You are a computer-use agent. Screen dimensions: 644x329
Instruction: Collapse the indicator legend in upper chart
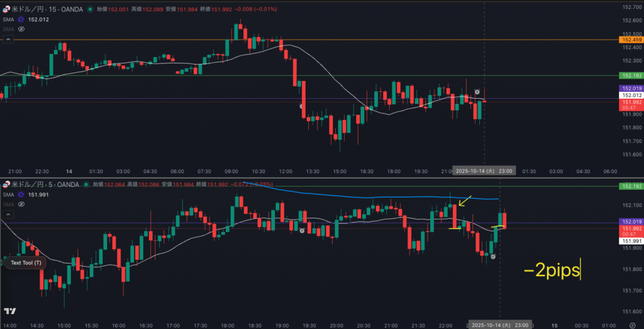[8, 39]
